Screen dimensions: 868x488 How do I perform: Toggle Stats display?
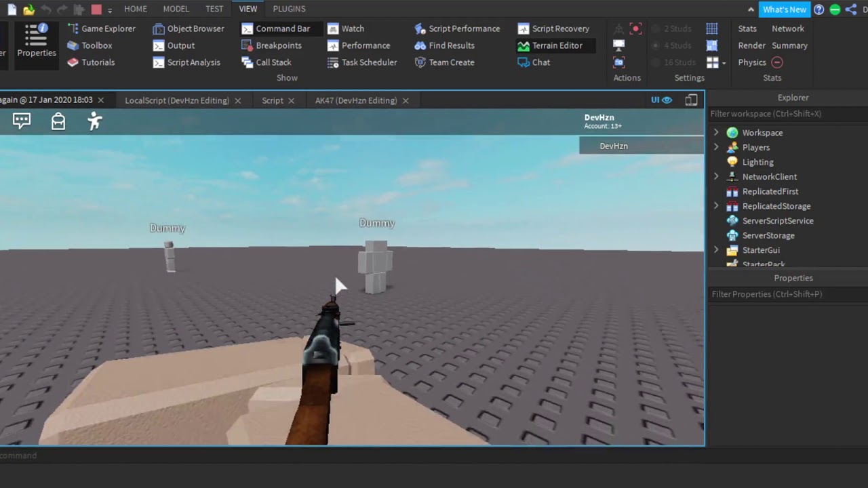[747, 28]
